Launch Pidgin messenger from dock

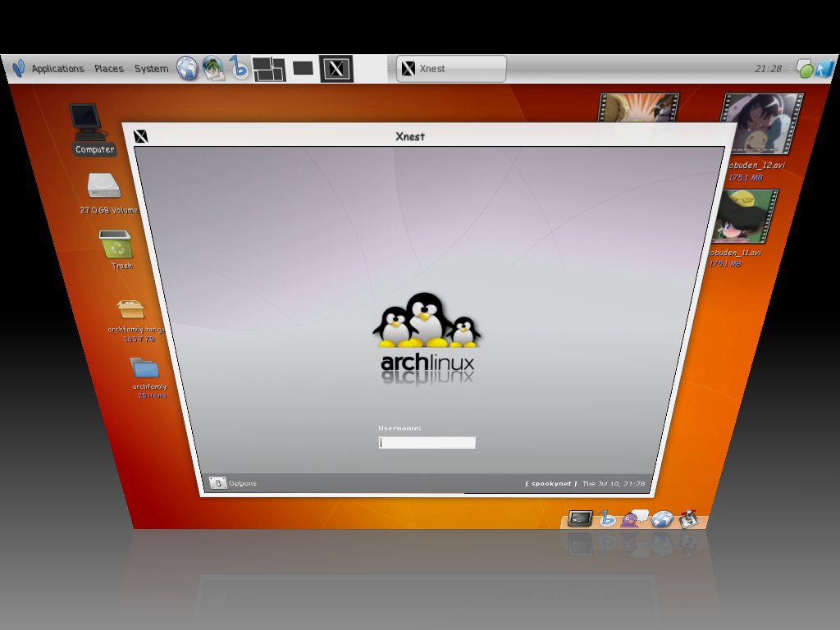point(633,518)
